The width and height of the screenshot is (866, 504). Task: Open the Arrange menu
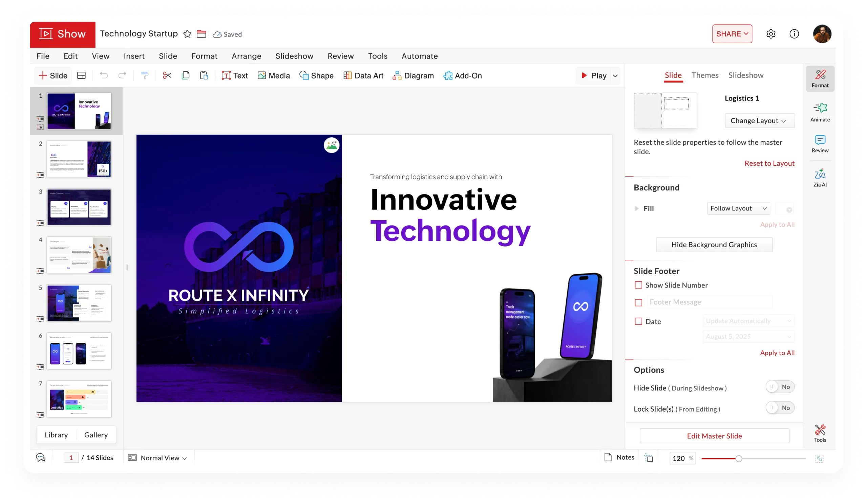click(246, 56)
